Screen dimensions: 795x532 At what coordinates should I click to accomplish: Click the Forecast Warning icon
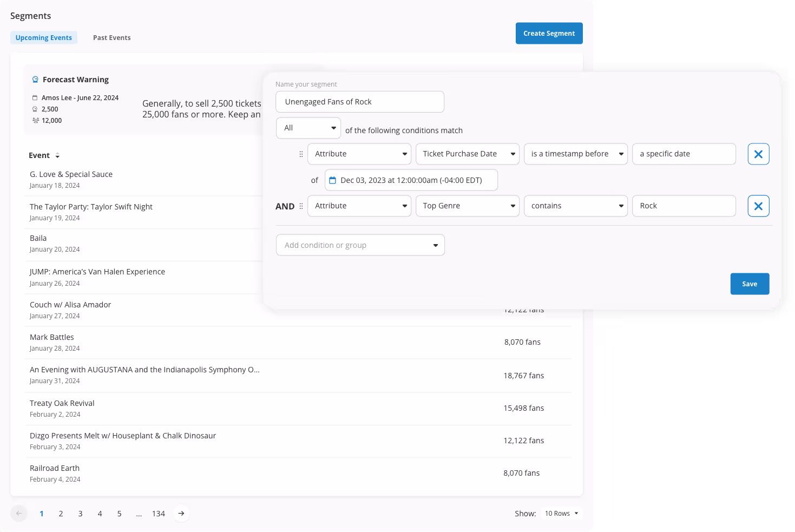[x=35, y=80]
